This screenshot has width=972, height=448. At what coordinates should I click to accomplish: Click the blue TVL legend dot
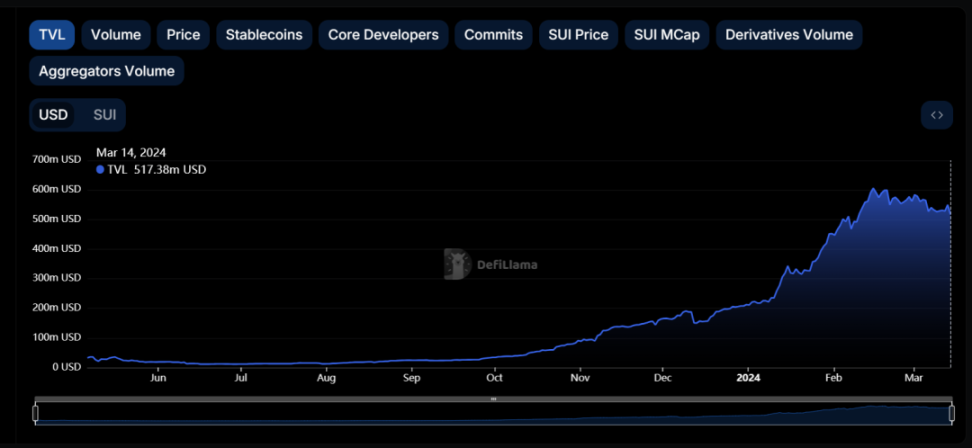tap(100, 170)
